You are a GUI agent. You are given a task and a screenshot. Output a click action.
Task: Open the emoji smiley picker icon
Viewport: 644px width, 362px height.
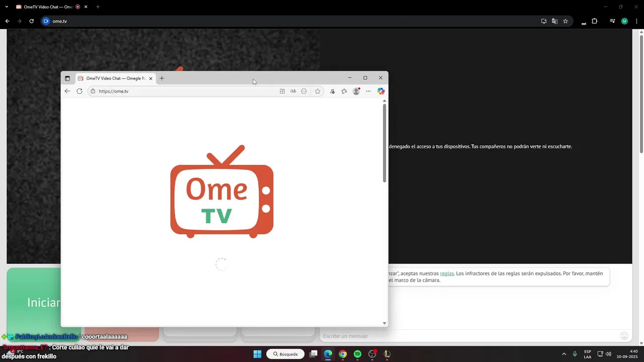point(624,336)
